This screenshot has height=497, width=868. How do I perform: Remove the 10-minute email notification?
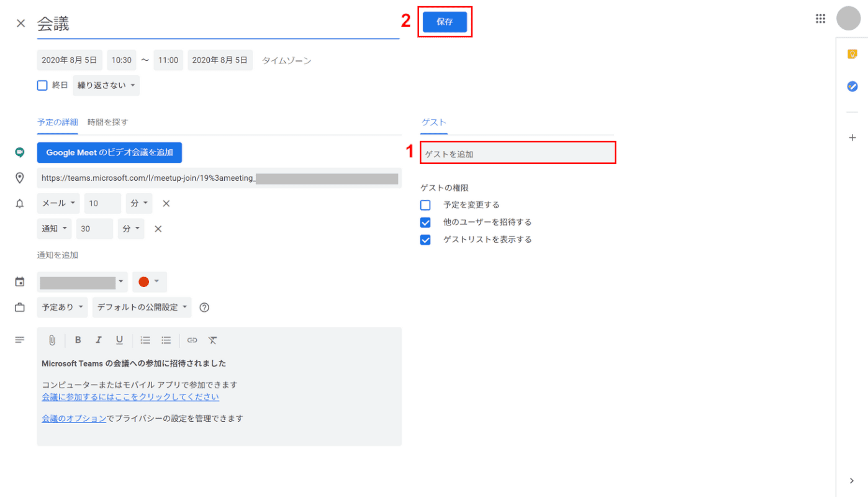(166, 203)
